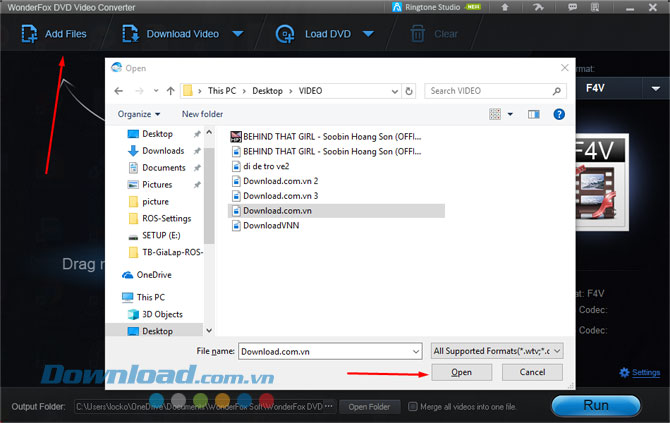Select Documents in quick access
The height and width of the screenshot is (423, 670).
click(x=157, y=168)
